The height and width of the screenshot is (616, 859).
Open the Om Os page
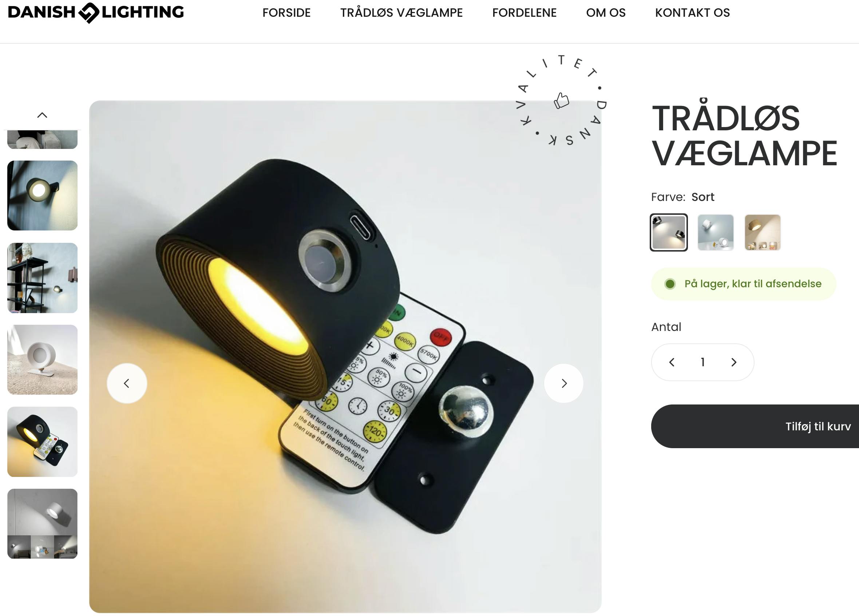point(606,13)
